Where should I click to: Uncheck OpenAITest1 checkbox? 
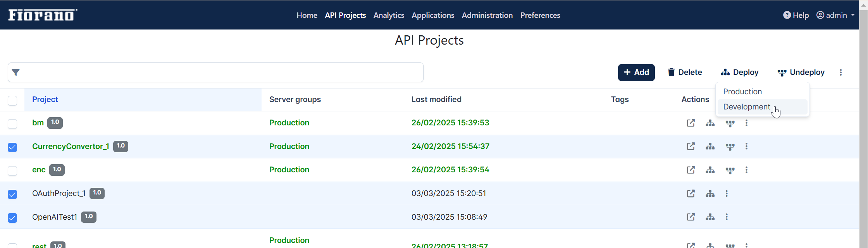coord(12,218)
